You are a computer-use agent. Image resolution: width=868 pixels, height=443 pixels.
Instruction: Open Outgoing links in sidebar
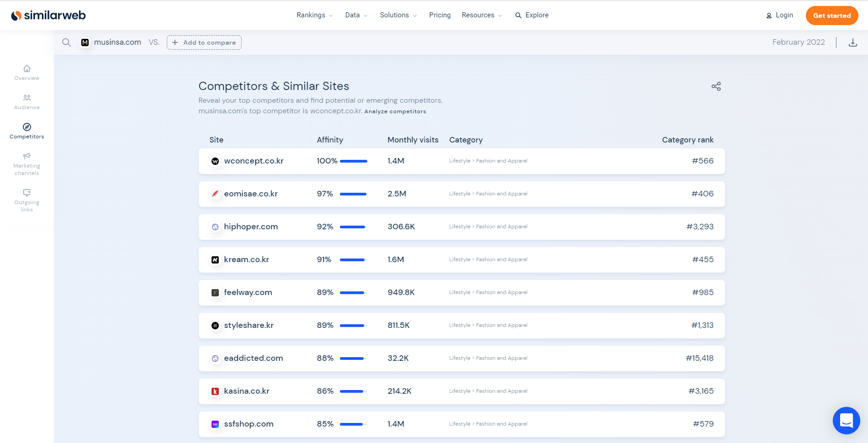coord(27,200)
